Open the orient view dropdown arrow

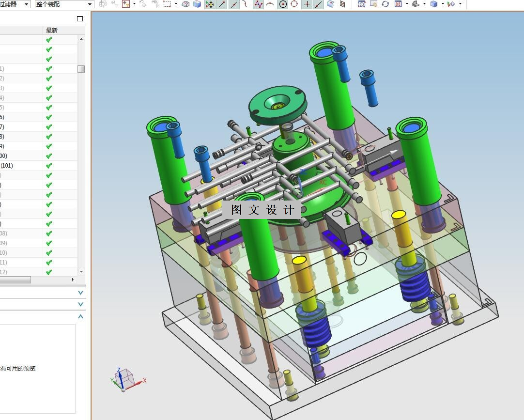pyautogui.click(x=424, y=4)
